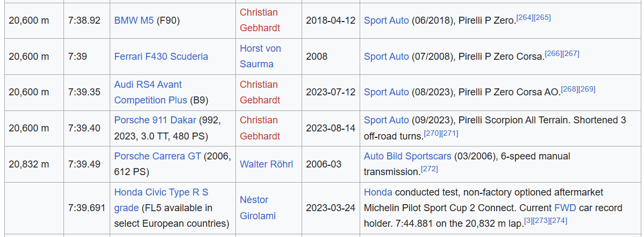Screen dimensions: 644x237
Task: Open Auto Bild Sportscars link
Action: [407, 156]
